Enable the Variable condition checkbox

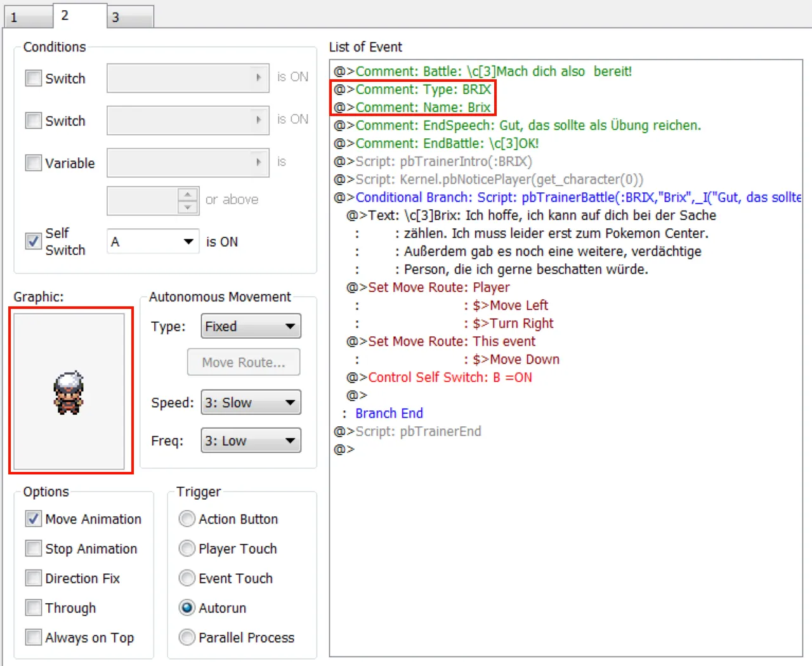[34, 163]
